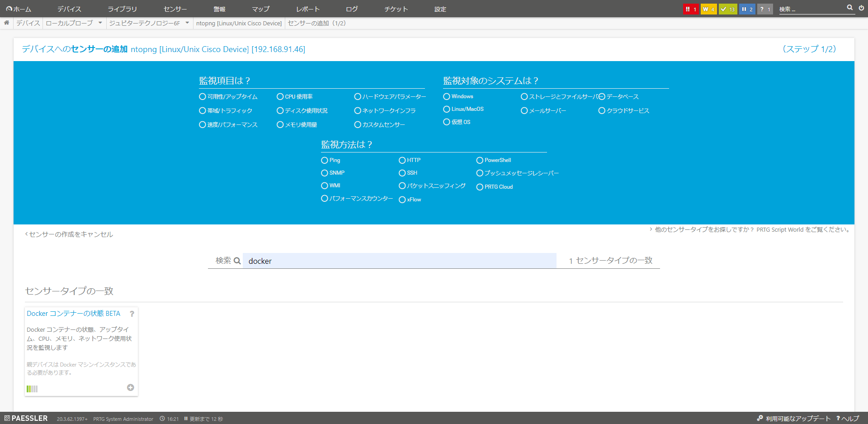Open the センサー menu
The height and width of the screenshot is (424, 868).
(175, 9)
